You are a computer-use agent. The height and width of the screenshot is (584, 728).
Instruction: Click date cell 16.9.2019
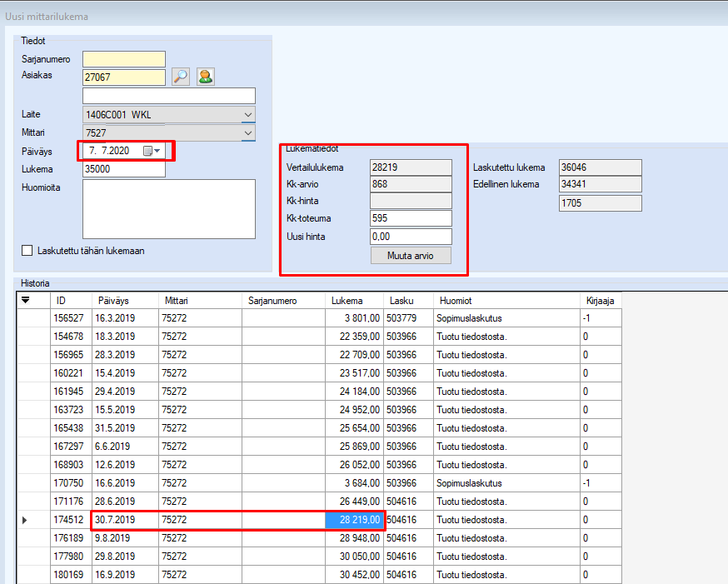125,575
